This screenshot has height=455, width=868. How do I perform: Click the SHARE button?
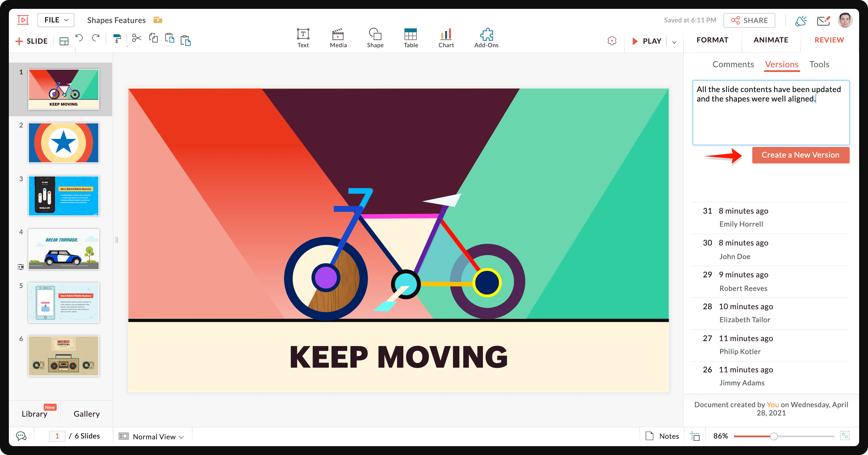(750, 20)
